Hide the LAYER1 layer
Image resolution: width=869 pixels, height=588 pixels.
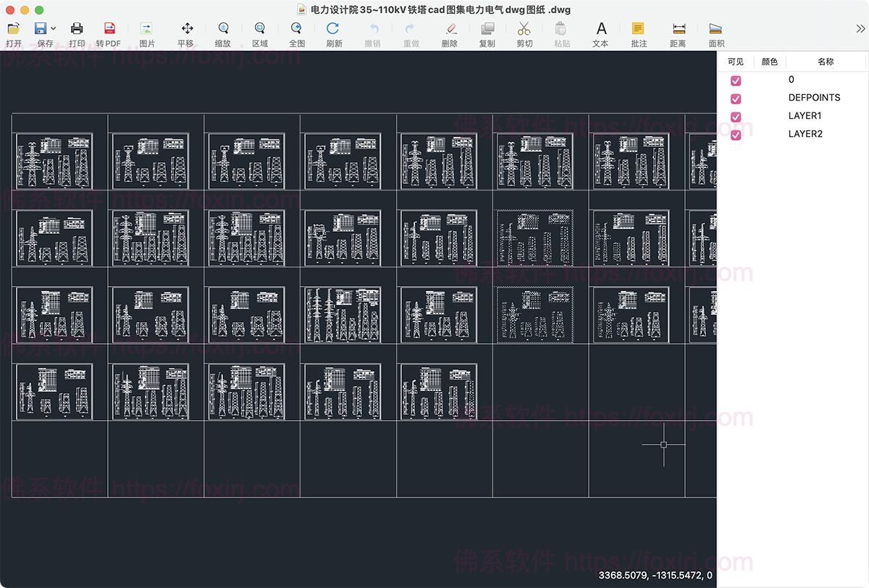(x=736, y=117)
